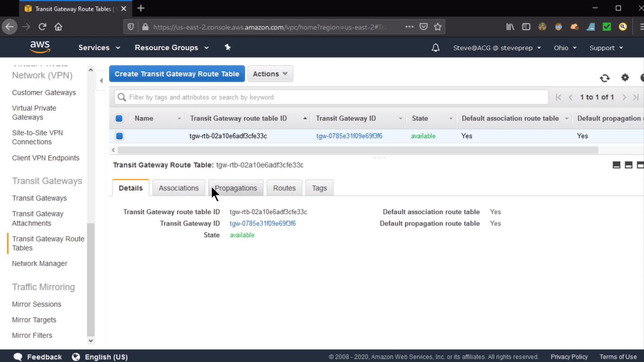644x362 pixels.
Task: Open the Actions dropdown
Action: pyautogui.click(x=270, y=74)
